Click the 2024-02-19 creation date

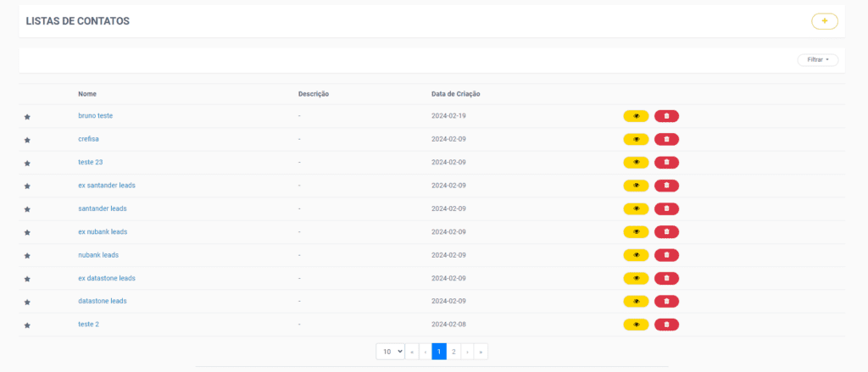[x=449, y=116]
